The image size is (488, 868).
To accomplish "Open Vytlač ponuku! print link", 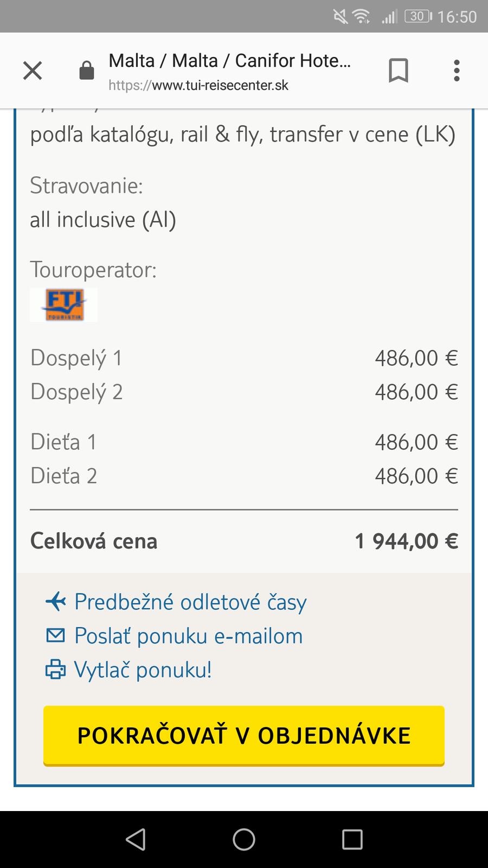I will (x=143, y=670).
